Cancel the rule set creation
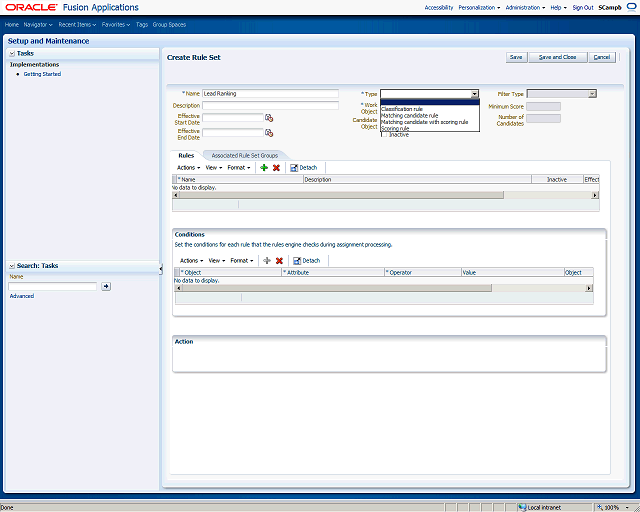This screenshot has width=640, height=512. pyautogui.click(x=602, y=57)
